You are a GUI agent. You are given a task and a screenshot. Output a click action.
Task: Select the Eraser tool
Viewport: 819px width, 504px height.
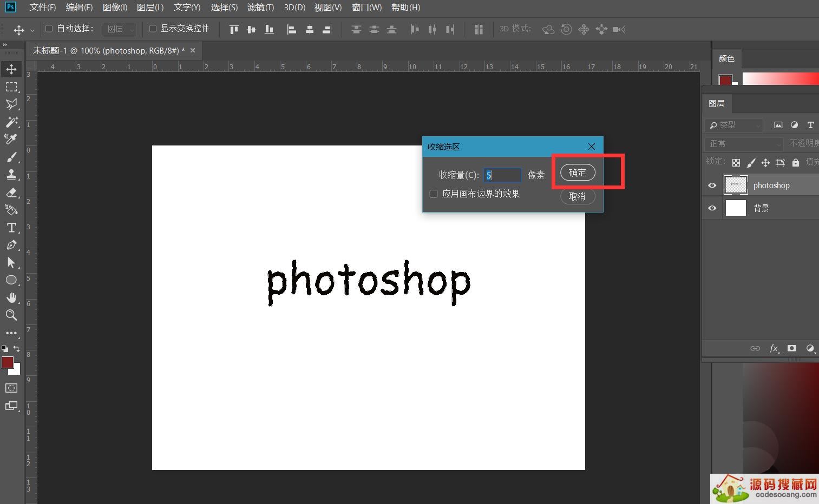pos(11,193)
